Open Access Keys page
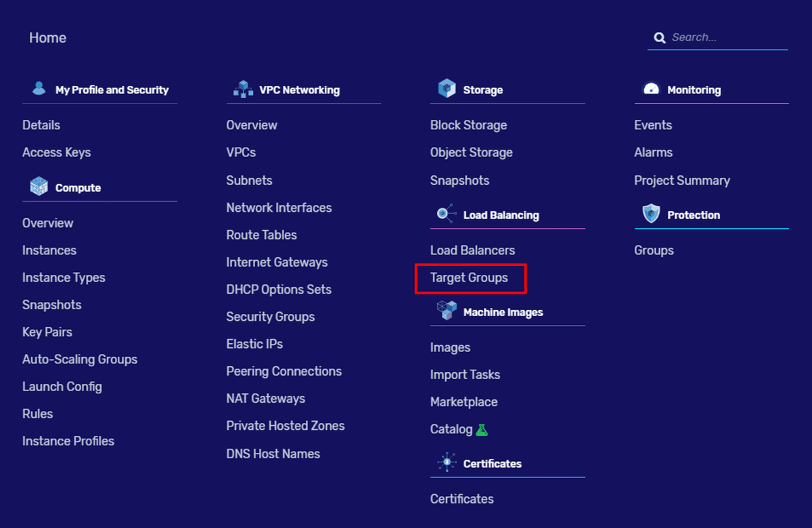Screen dimensions: 812x528 (x=56, y=153)
